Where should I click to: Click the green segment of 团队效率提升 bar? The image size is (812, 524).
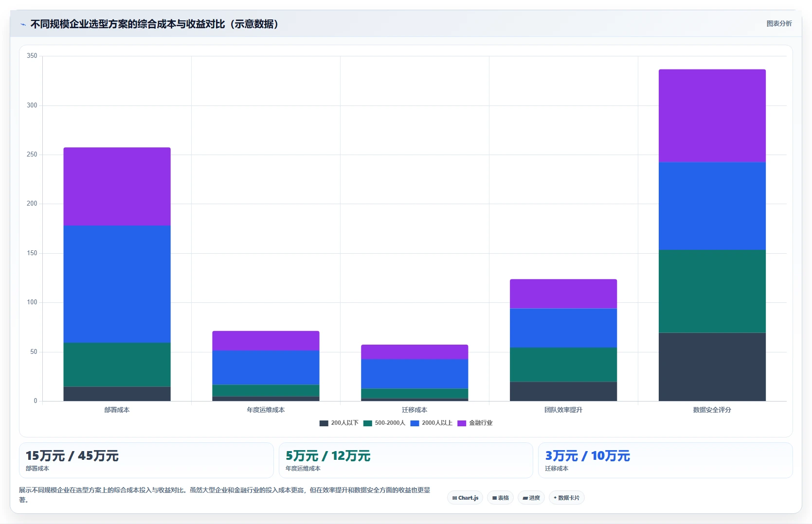[563, 365]
